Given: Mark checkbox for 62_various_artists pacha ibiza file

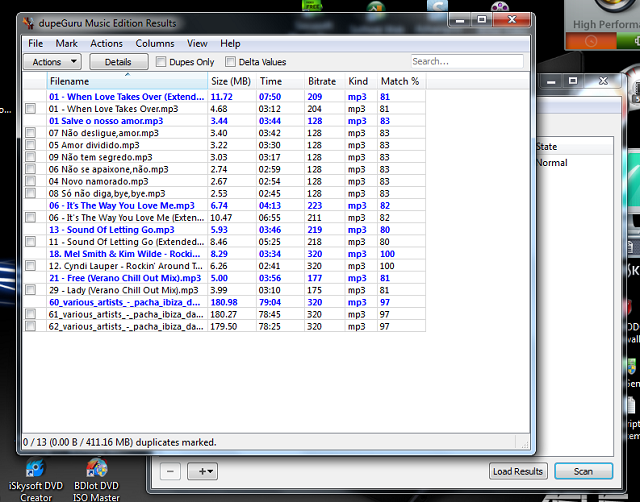Looking at the screenshot, I should coord(31,326).
